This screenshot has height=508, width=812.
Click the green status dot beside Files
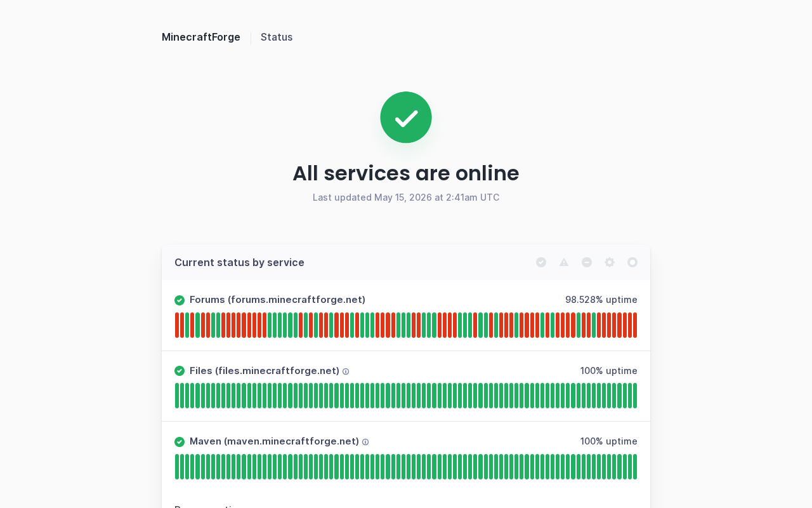click(x=180, y=371)
